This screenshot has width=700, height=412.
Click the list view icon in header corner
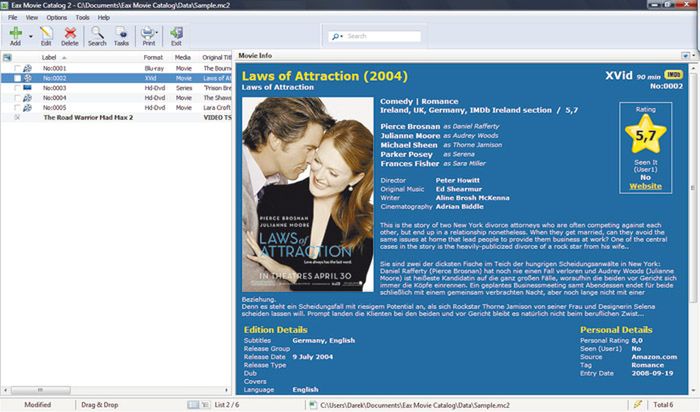(7, 57)
